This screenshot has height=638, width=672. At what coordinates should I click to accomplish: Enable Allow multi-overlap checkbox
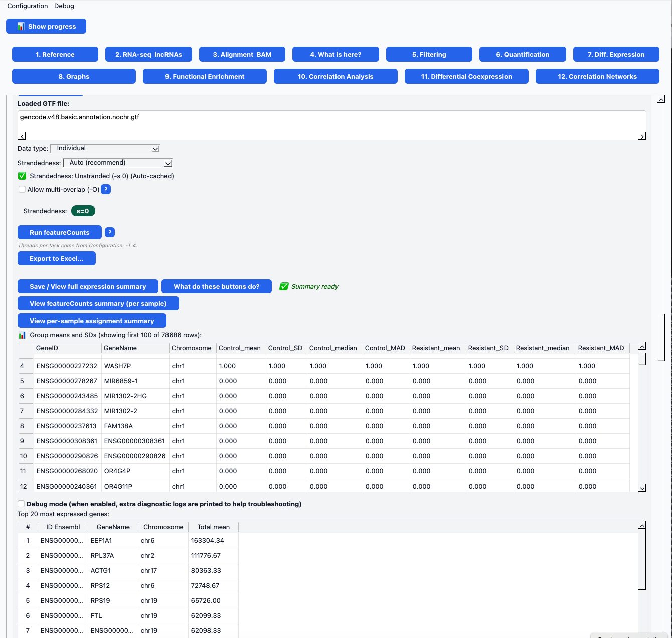pos(22,189)
